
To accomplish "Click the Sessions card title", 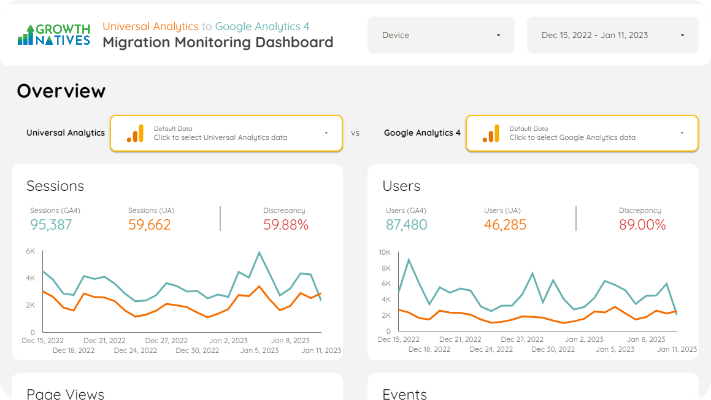I will pos(55,186).
